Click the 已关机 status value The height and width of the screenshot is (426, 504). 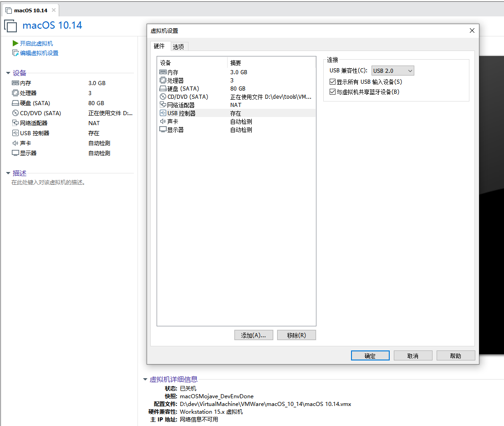click(x=188, y=388)
